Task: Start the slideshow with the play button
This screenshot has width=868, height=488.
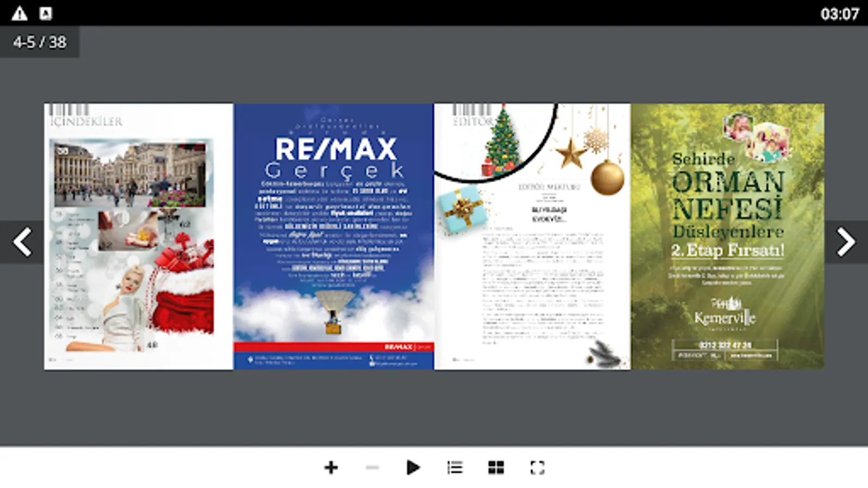Action: pyautogui.click(x=413, y=467)
